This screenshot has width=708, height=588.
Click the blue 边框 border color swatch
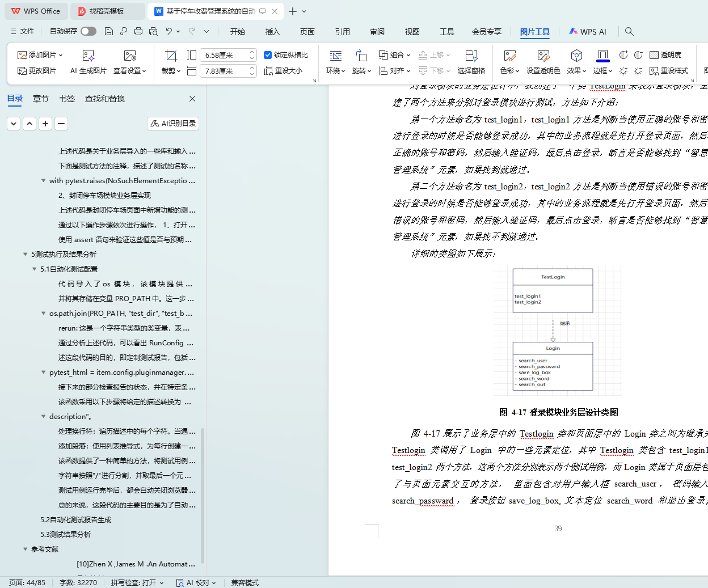602,56
